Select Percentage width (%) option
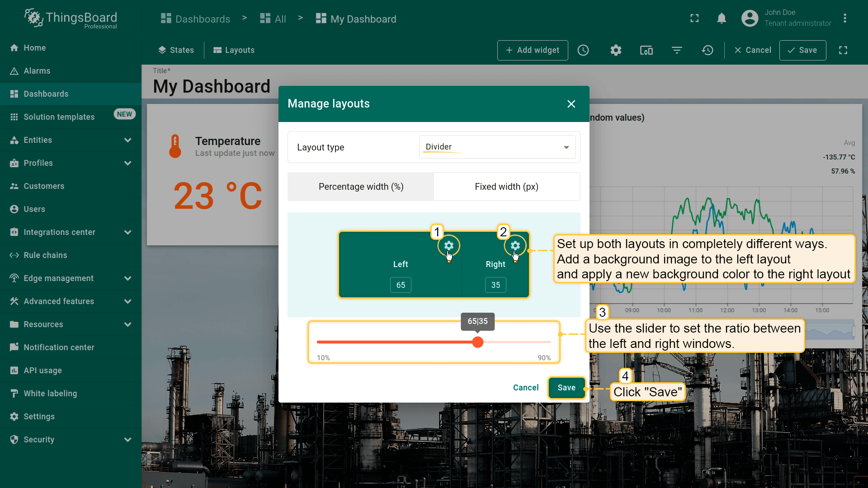868x488 pixels. pos(361,187)
